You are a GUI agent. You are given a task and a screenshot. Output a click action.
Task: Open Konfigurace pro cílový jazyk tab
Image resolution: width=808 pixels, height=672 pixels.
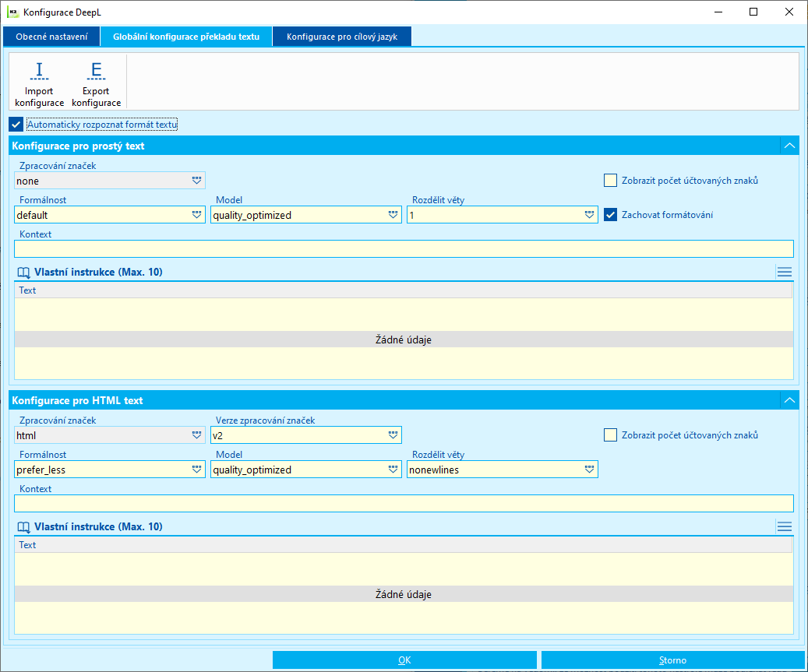click(x=342, y=37)
